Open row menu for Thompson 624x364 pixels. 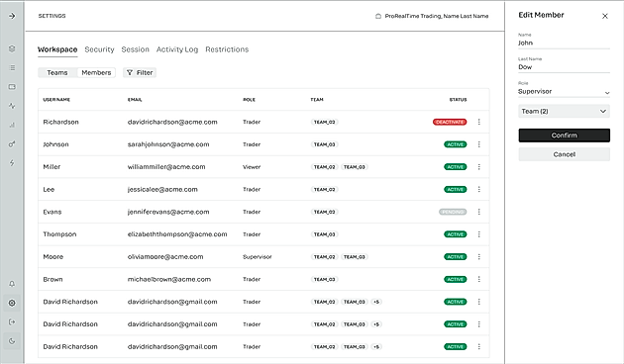tap(478, 234)
